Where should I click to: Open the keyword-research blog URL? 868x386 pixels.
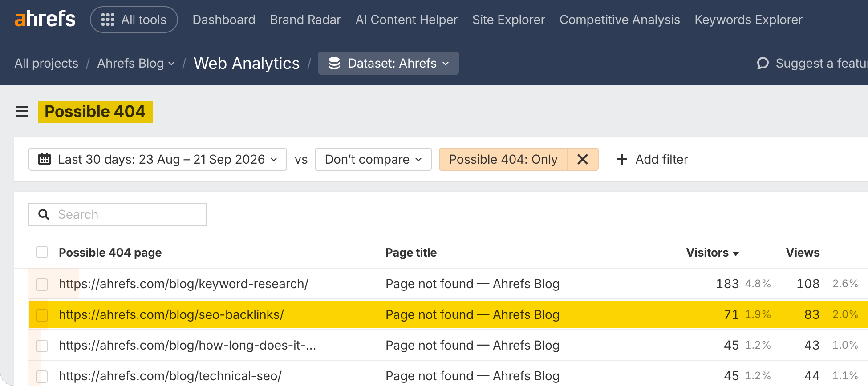(x=183, y=284)
